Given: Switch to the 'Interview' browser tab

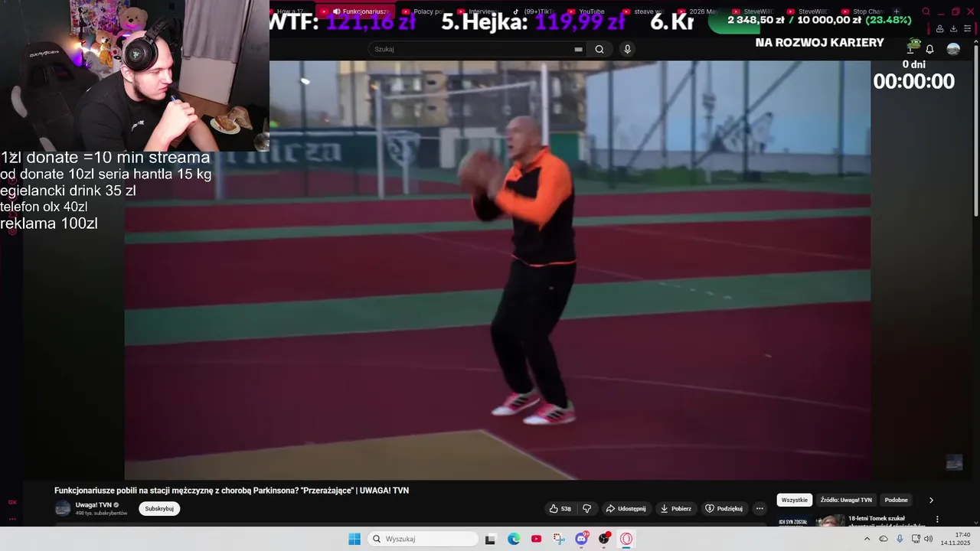Looking at the screenshot, I should (x=479, y=11).
